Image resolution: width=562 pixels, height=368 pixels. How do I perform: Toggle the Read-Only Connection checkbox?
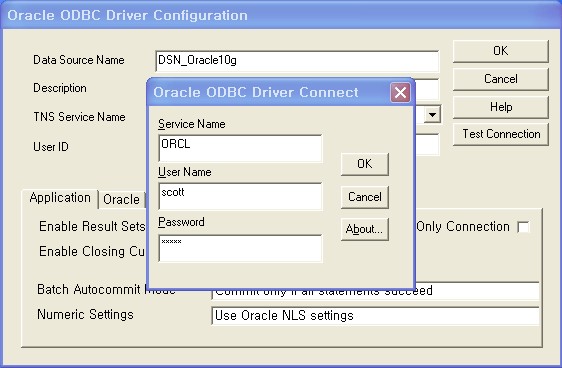click(523, 227)
